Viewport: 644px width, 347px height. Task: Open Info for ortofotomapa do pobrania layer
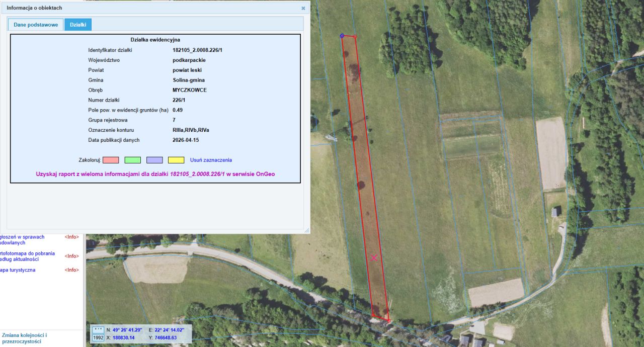click(71, 256)
